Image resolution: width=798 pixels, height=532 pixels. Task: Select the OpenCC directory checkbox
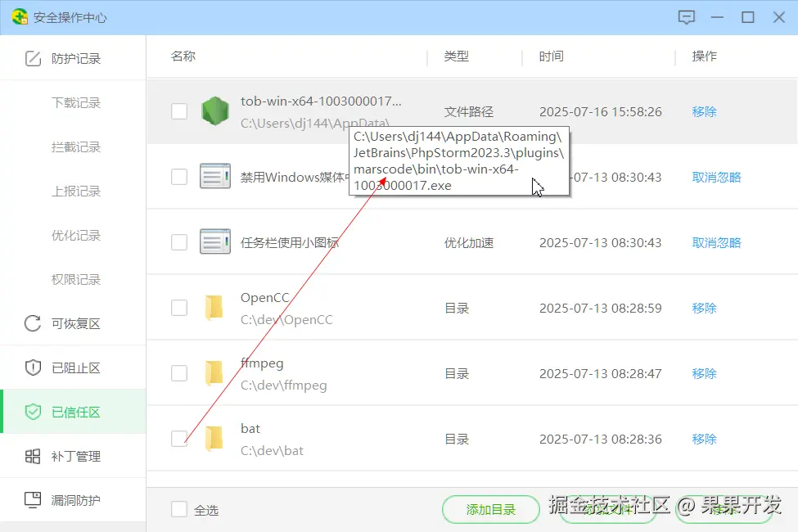tap(178, 307)
